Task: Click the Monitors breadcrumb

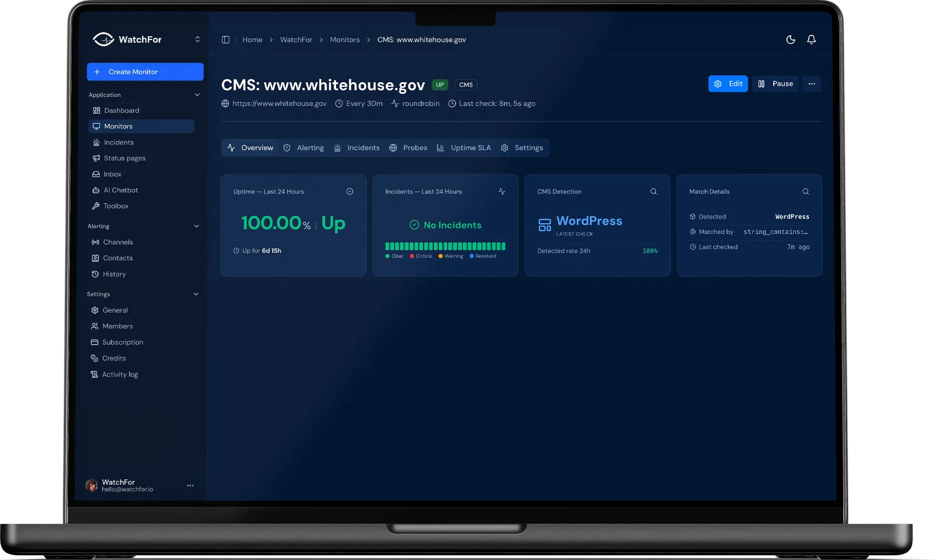Action: pos(345,40)
